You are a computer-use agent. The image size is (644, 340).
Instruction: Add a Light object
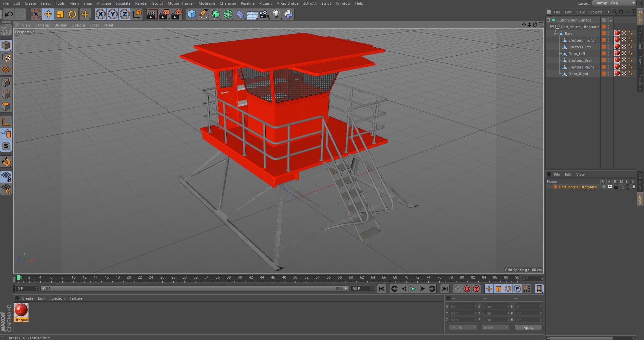click(x=276, y=14)
